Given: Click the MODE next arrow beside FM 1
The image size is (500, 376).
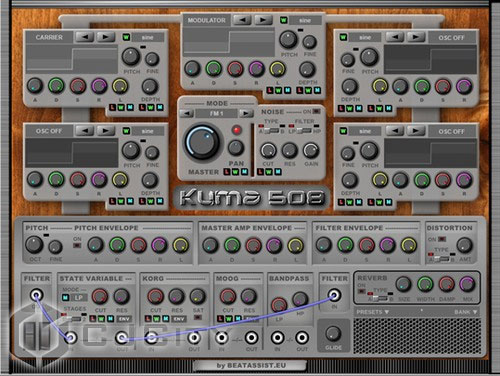Looking at the screenshot, I should click(x=246, y=114).
